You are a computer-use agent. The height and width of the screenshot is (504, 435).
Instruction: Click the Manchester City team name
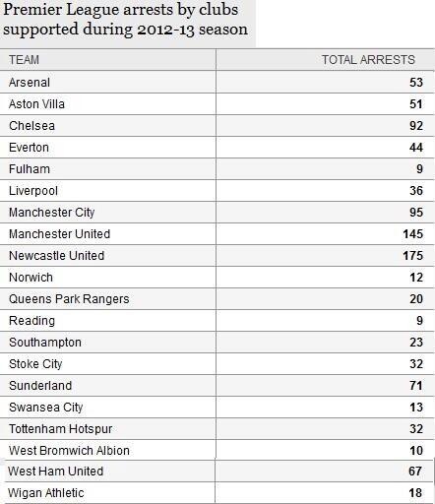pos(51,213)
